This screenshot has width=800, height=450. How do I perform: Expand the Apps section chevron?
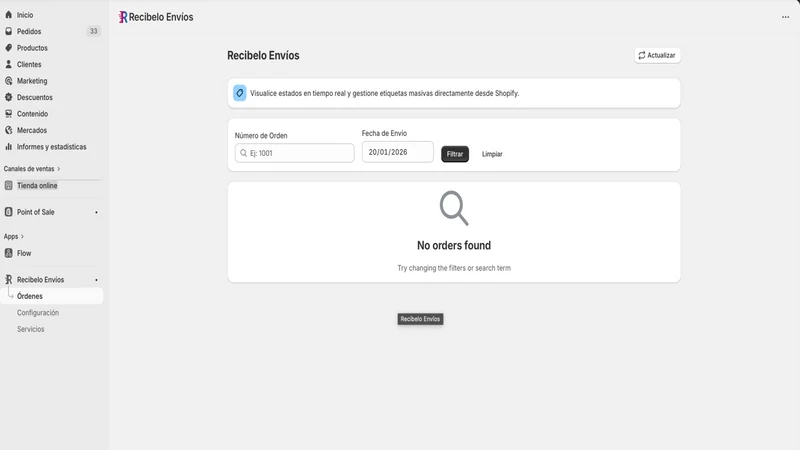coord(22,237)
